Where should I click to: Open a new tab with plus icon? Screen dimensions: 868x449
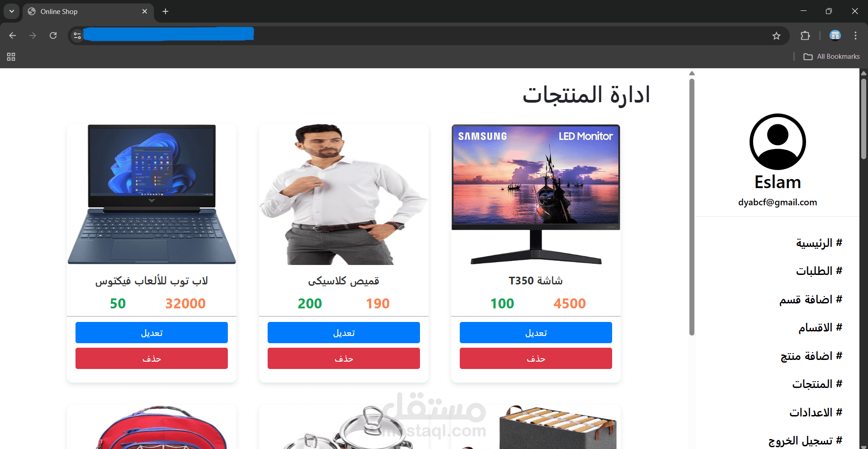point(165,11)
